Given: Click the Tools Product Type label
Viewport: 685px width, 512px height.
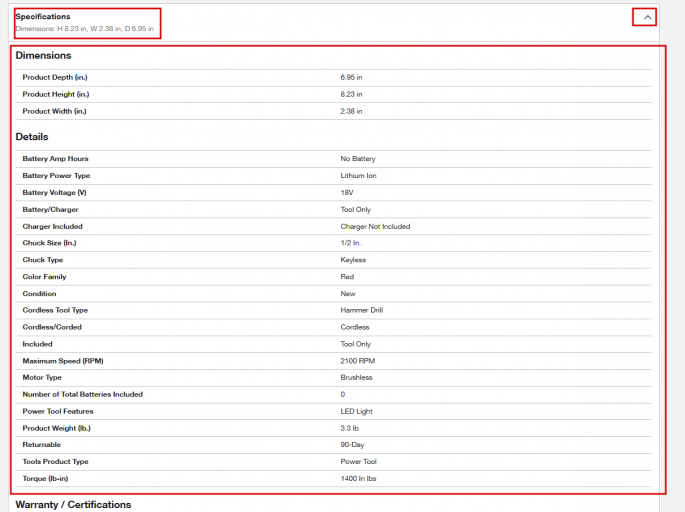Looking at the screenshot, I should (x=55, y=462).
